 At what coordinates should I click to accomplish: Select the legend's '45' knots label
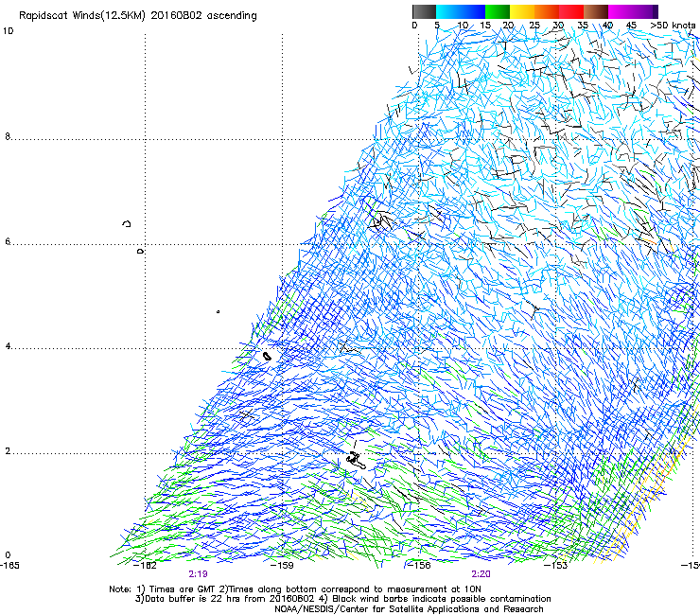point(631,26)
